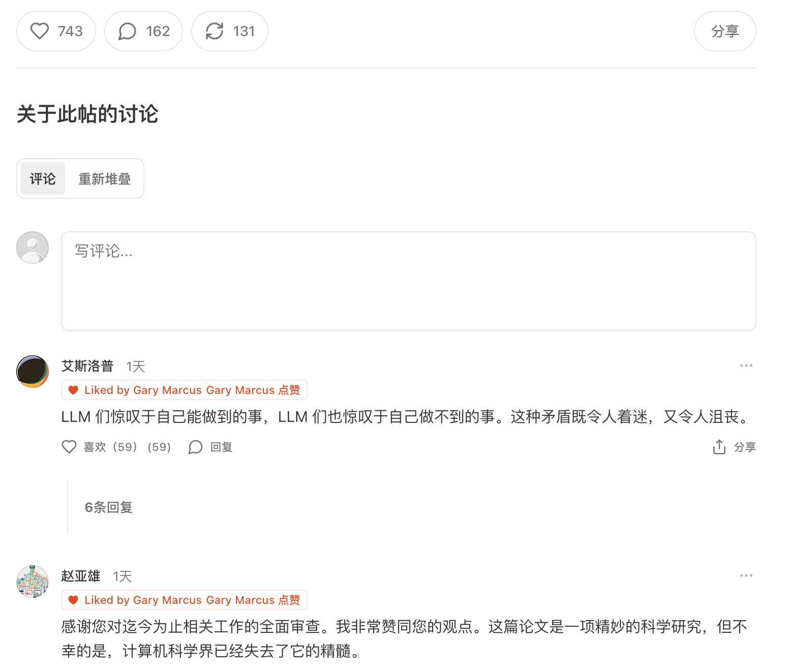Open the comments via the speech bubble icon
The image size is (788, 672).
(127, 31)
